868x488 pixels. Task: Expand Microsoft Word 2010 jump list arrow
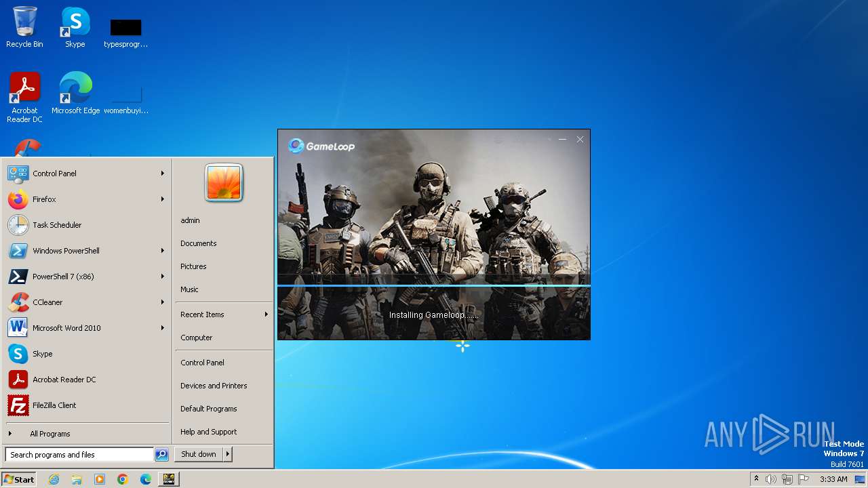click(x=163, y=328)
